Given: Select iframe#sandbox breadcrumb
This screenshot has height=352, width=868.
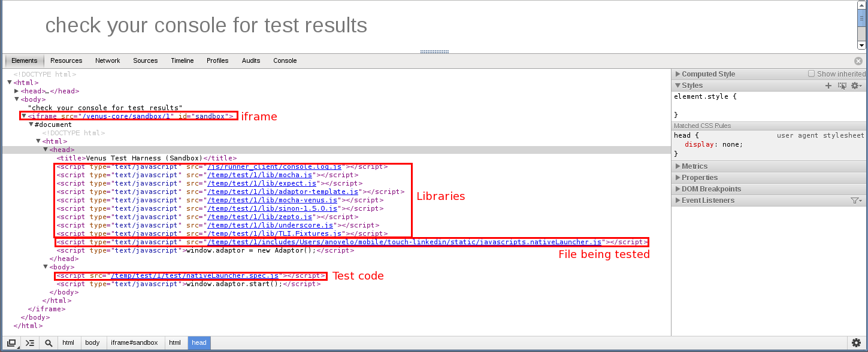Looking at the screenshot, I should [x=134, y=343].
